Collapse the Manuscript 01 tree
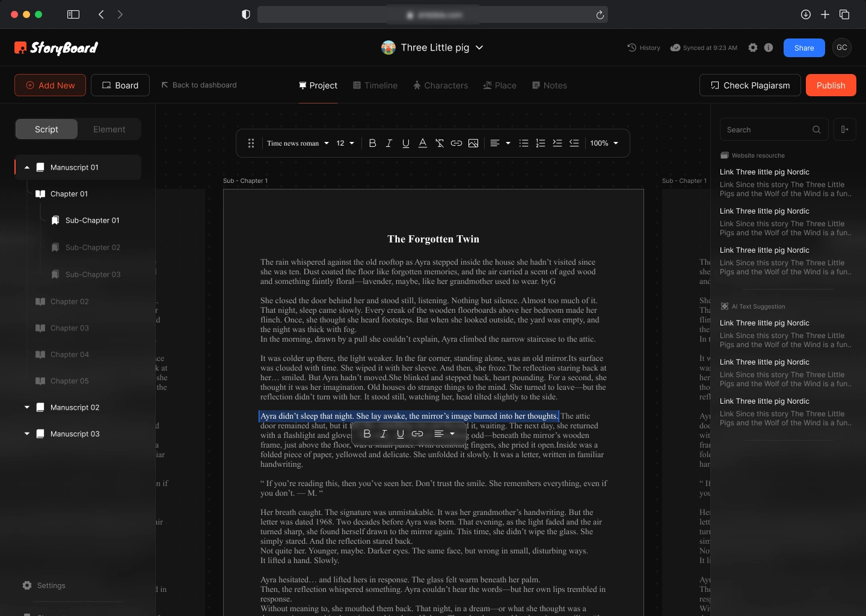This screenshot has width=866, height=616. 27,167
